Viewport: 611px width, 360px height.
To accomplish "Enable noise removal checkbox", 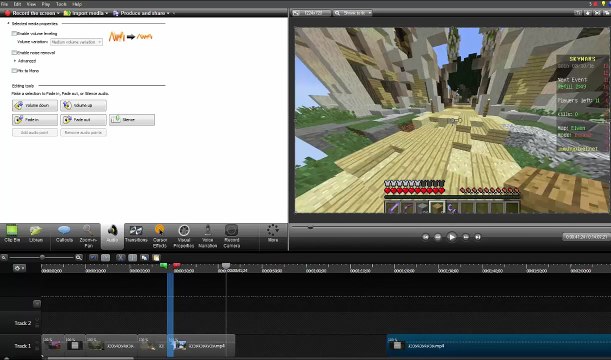I will point(14,53).
